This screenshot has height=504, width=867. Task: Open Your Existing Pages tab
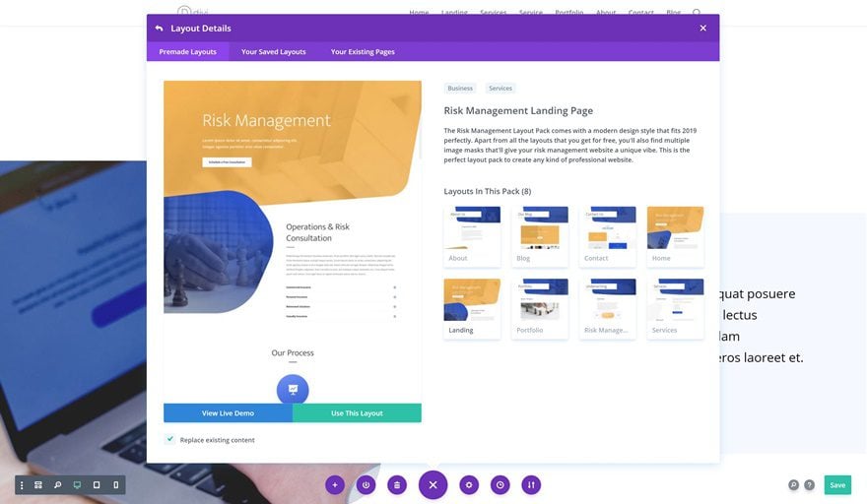coord(363,52)
